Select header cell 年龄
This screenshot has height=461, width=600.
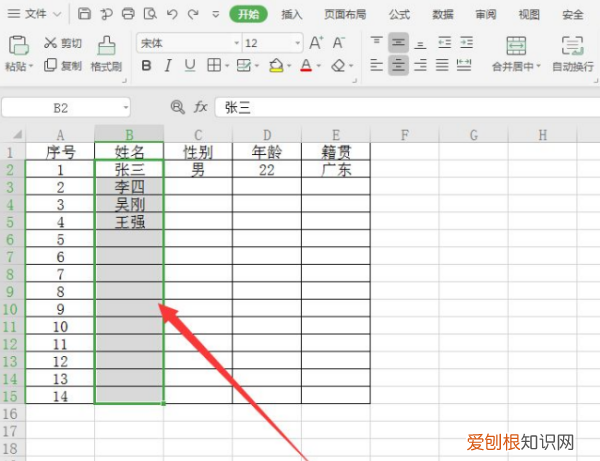267,152
